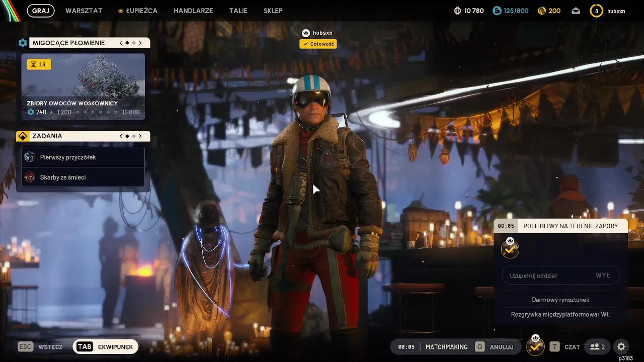Image resolution: width=644 pixels, height=362 pixels.
Task: Click the ZADANIA header
Action: click(47, 136)
